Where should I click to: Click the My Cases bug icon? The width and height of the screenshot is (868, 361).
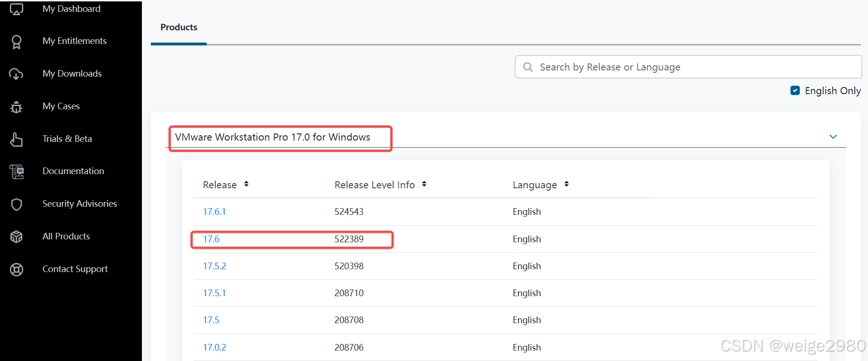pyautogui.click(x=17, y=107)
